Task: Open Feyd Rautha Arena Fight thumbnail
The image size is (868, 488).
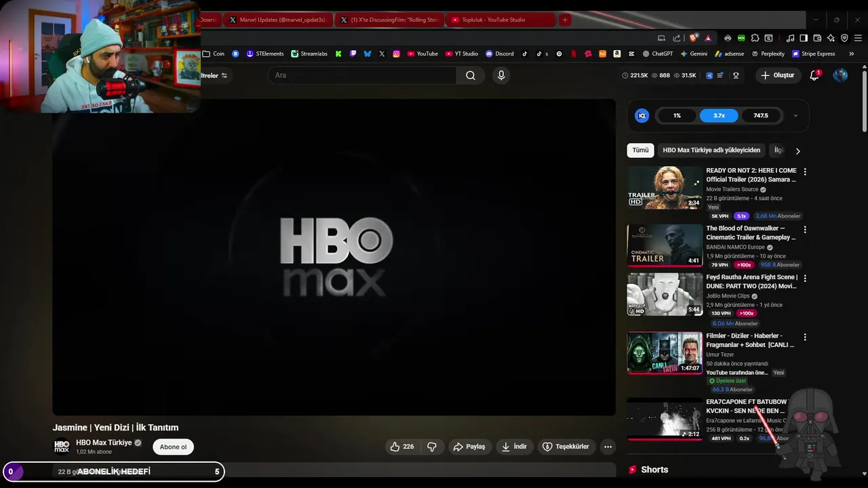Action: pos(665,294)
